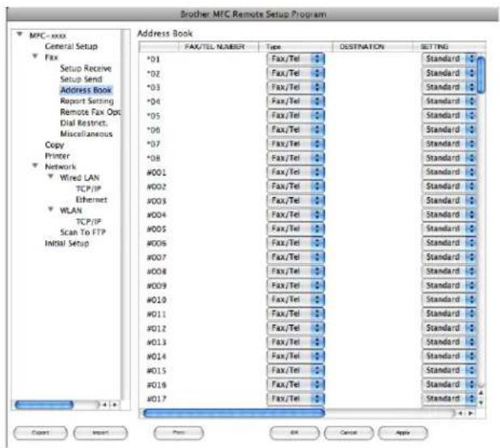This screenshot has height=448, width=500.
Task: Collapse the WLAN disclosure triangle
Action: [x=50, y=209]
